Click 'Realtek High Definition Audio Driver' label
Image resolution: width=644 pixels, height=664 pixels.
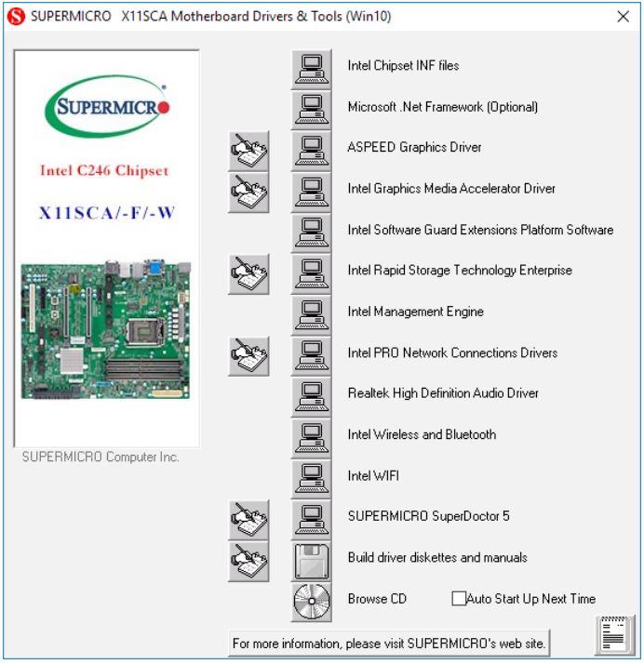(x=443, y=393)
